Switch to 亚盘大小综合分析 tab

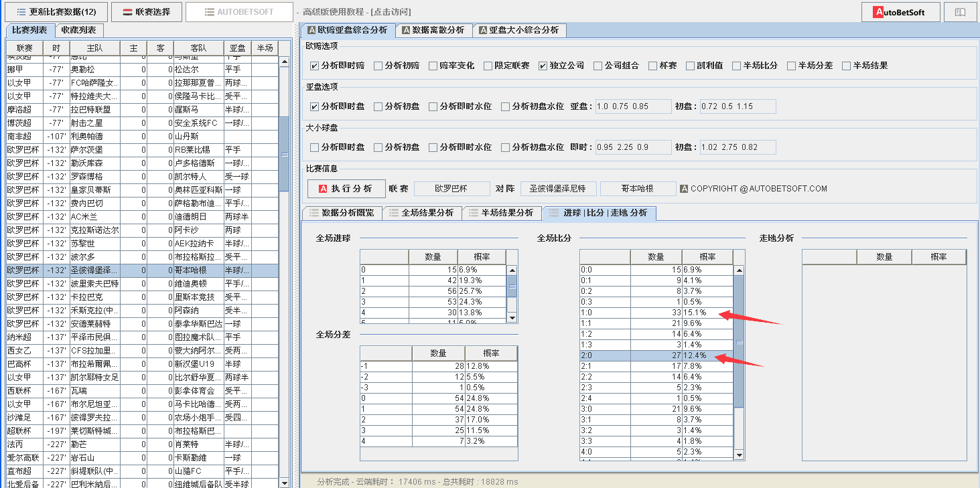pyautogui.click(x=518, y=30)
